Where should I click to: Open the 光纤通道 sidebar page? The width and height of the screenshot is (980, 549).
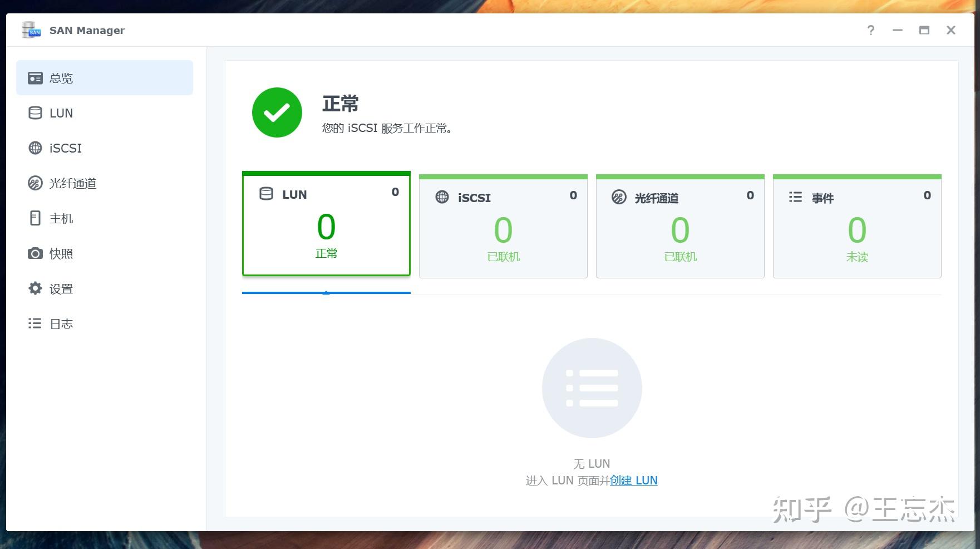click(105, 183)
